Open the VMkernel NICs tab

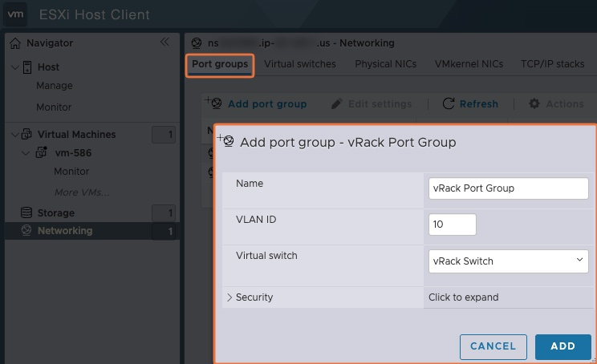tap(469, 64)
